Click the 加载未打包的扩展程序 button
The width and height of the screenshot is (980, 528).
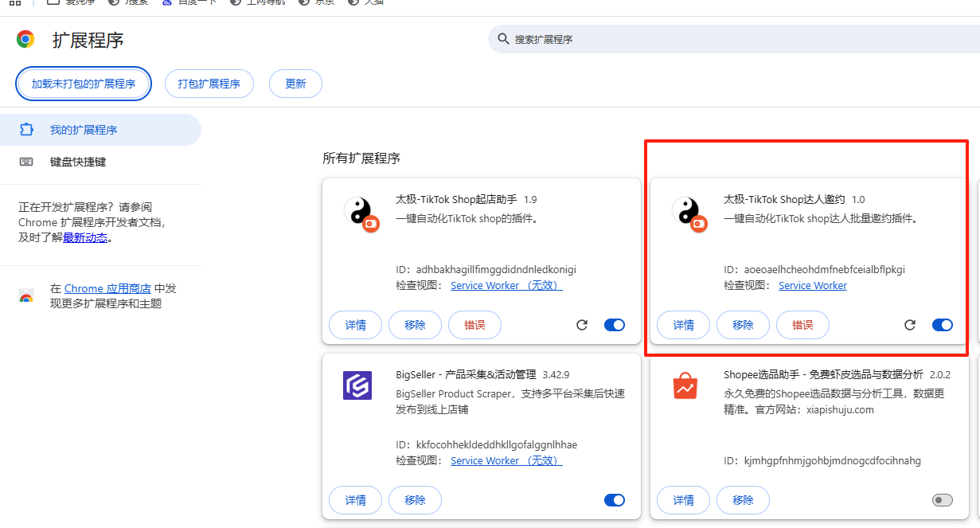(84, 84)
